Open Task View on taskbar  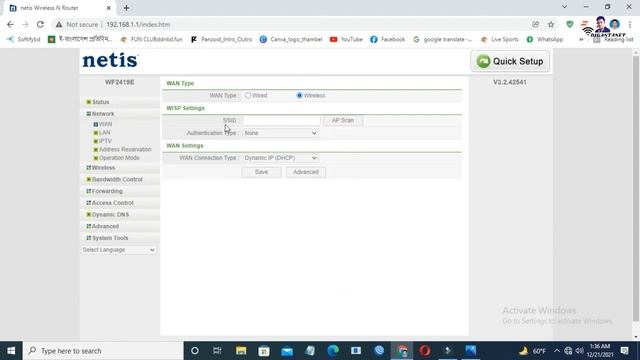point(217,351)
